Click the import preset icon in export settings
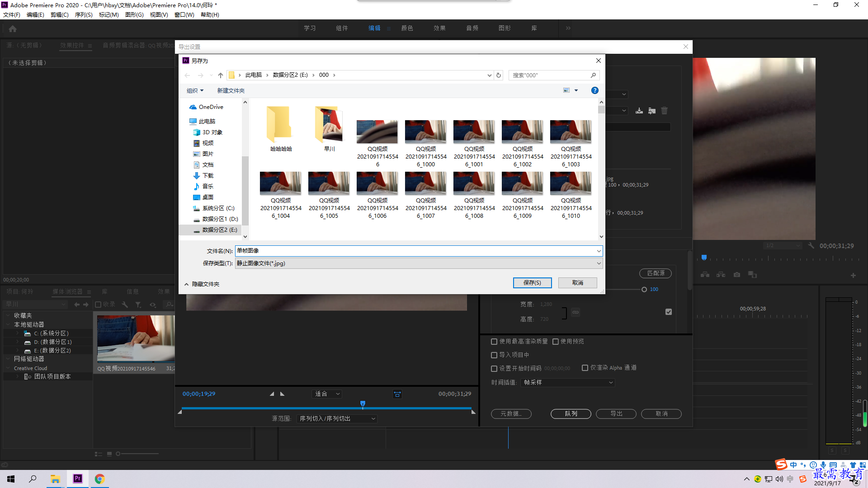868x488 pixels. click(652, 111)
